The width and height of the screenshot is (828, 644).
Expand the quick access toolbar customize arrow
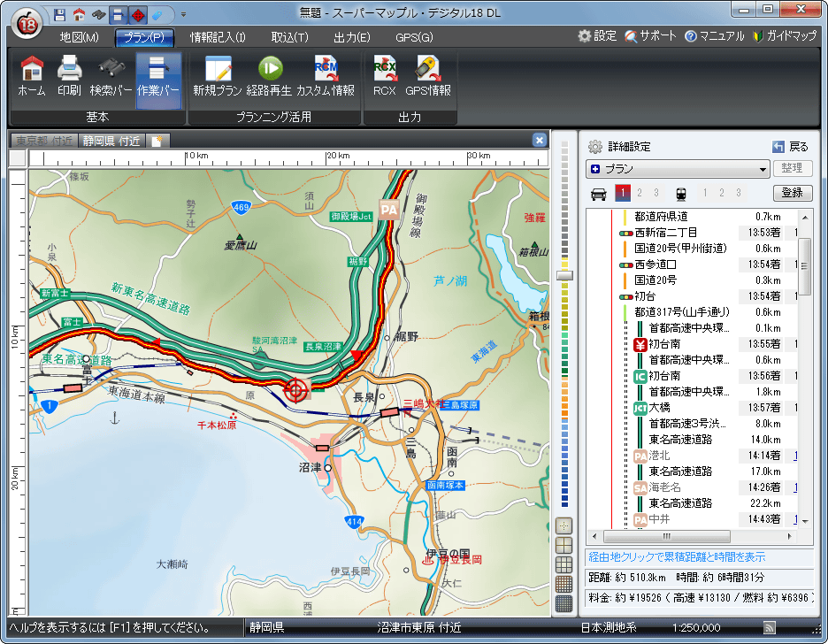coord(183,14)
